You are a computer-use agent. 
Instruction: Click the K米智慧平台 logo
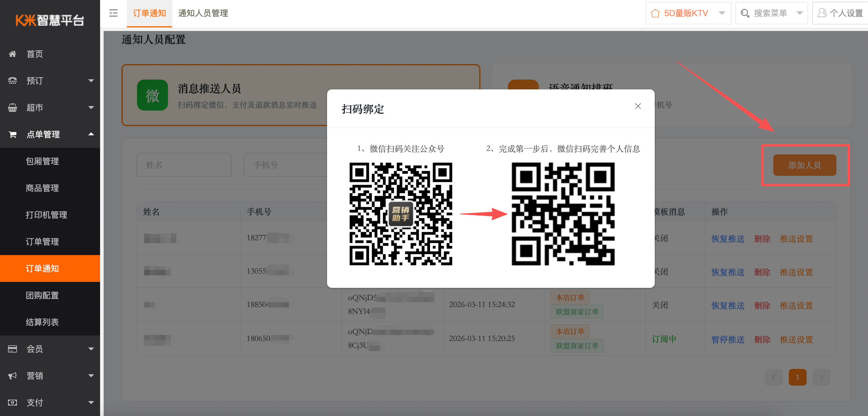tap(50, 20)
